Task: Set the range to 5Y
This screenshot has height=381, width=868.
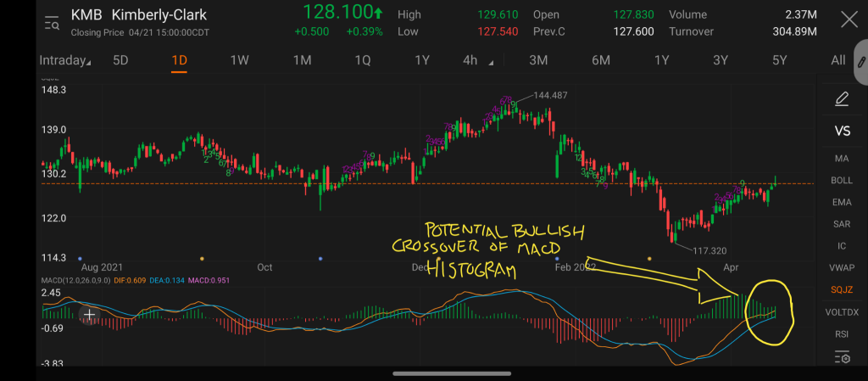Action: click(780, 60)
